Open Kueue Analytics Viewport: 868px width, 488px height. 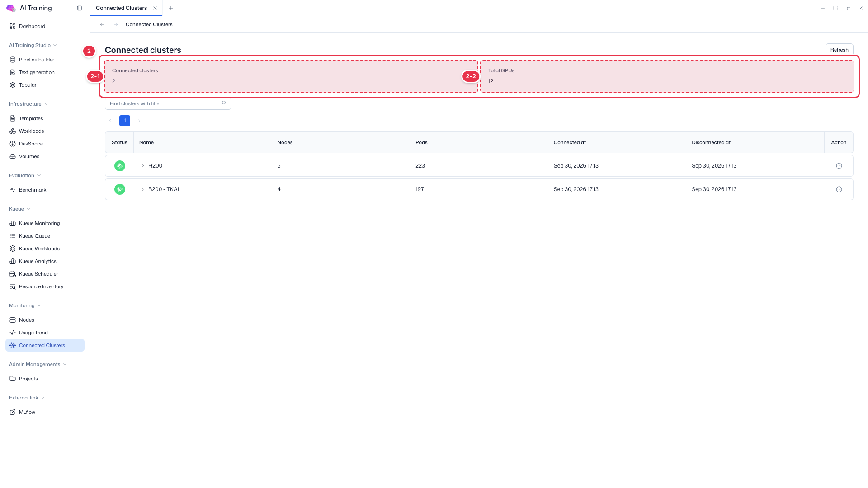pyautogui.click(x=45, y=261)
